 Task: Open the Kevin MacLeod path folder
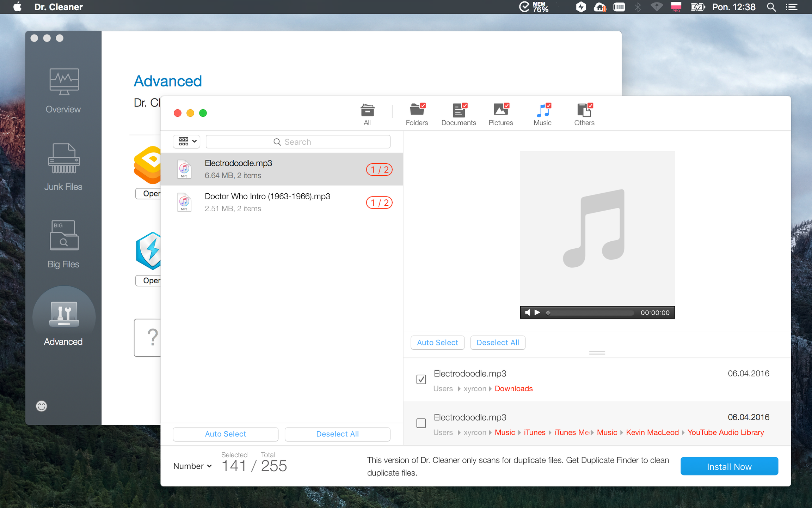coord(652,432)
